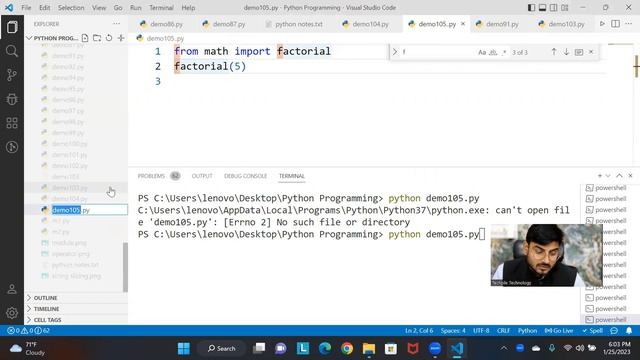Open the Help menu
Image resolution: width=640 pixels, height=360 pixels.
(x=188, y=8)
